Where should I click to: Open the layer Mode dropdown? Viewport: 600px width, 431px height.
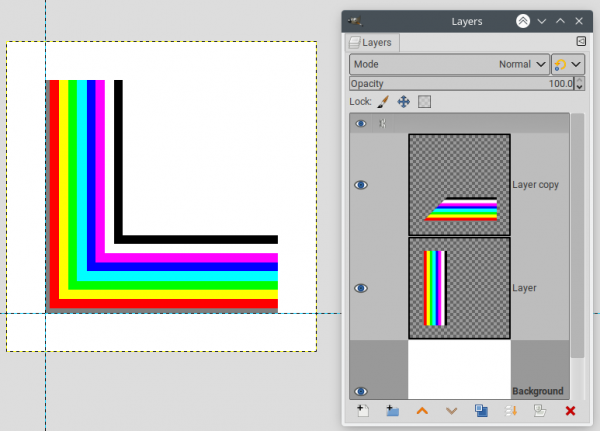tap(449, 64)
